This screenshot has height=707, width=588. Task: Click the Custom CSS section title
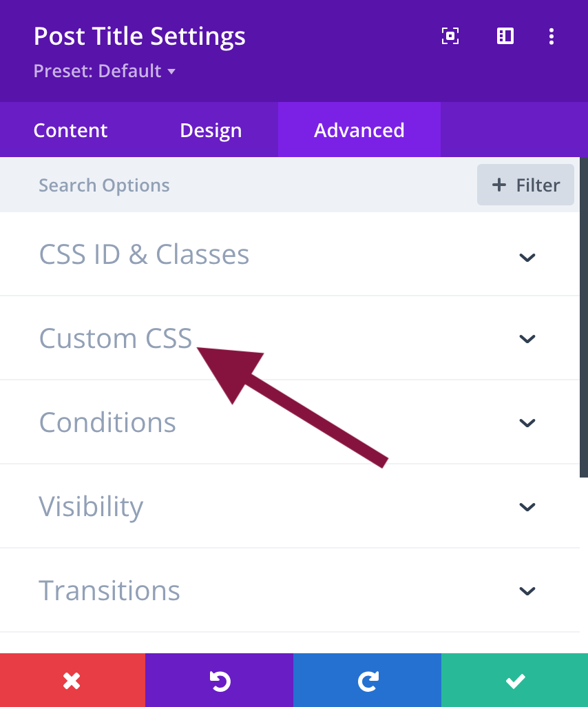point(116,338)
